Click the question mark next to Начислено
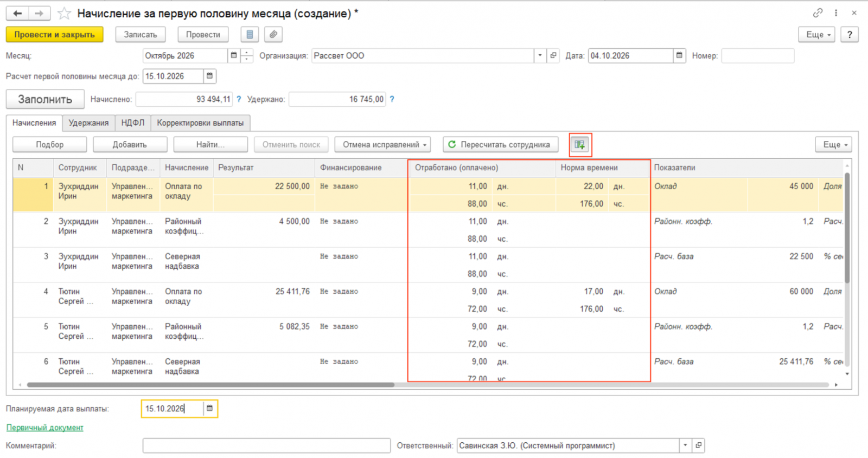Viewport: 868px width, 458px height. [239, 99]
